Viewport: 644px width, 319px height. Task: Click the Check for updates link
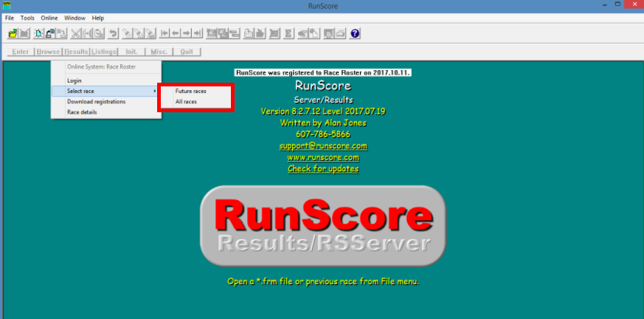pos(322,169)
